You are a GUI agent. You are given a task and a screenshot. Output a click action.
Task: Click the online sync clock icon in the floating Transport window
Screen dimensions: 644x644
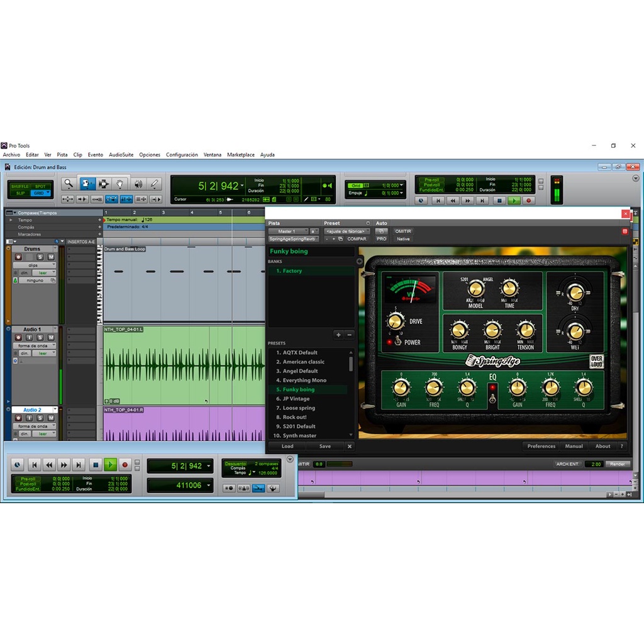[x=17, y=465]
